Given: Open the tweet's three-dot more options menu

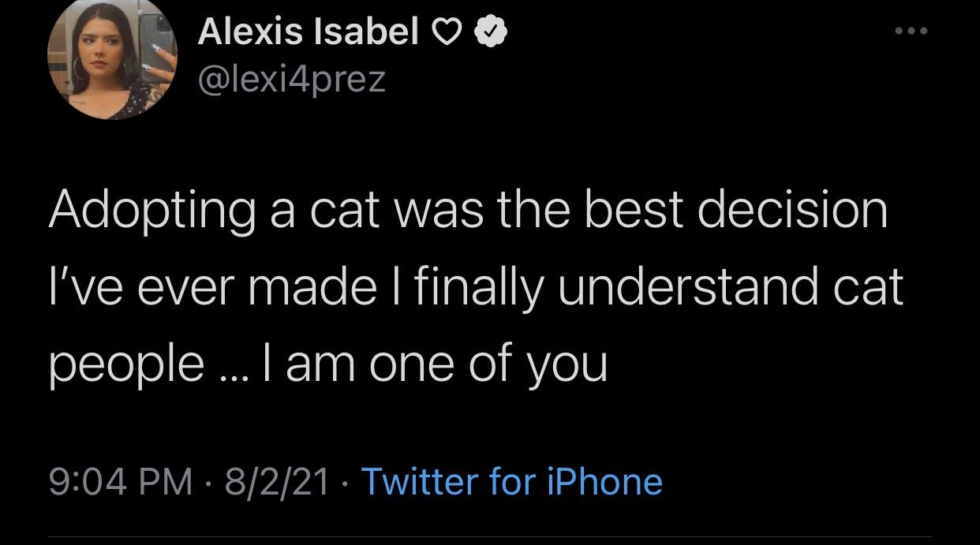Looking at the screenshot, I should tap(911, 32).
